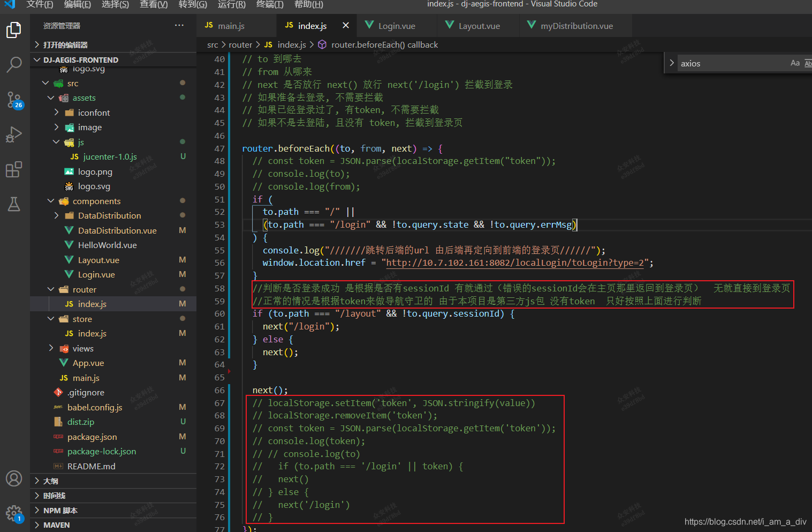812x532 pixels.
Task: Open HelloWorld.vue file
Action: pos(113,245)
